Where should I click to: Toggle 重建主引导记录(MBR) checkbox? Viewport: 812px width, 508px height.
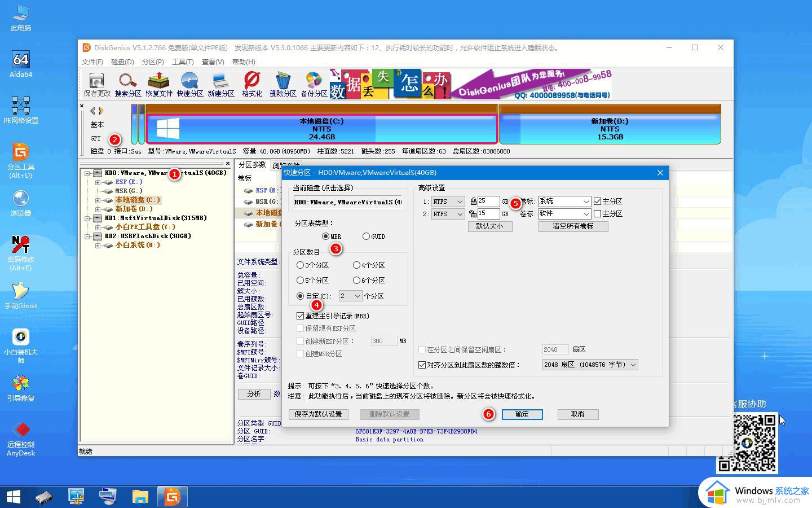tap(333, 316)
